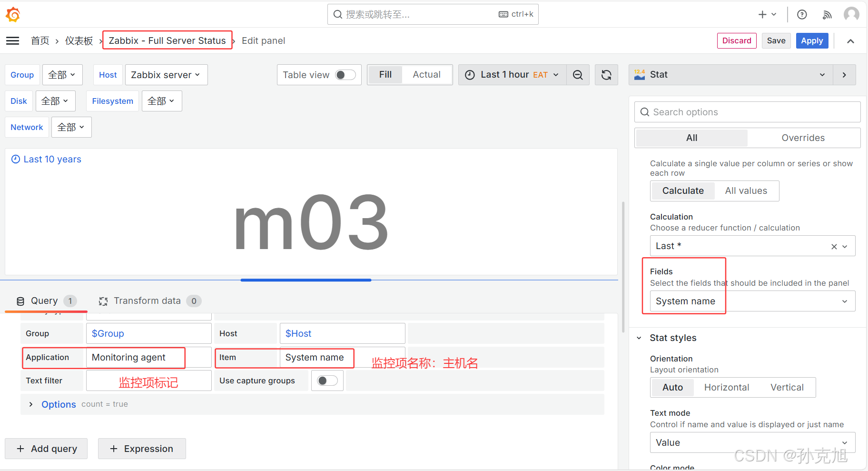Switch to the Query tab

tap(46, 301)
